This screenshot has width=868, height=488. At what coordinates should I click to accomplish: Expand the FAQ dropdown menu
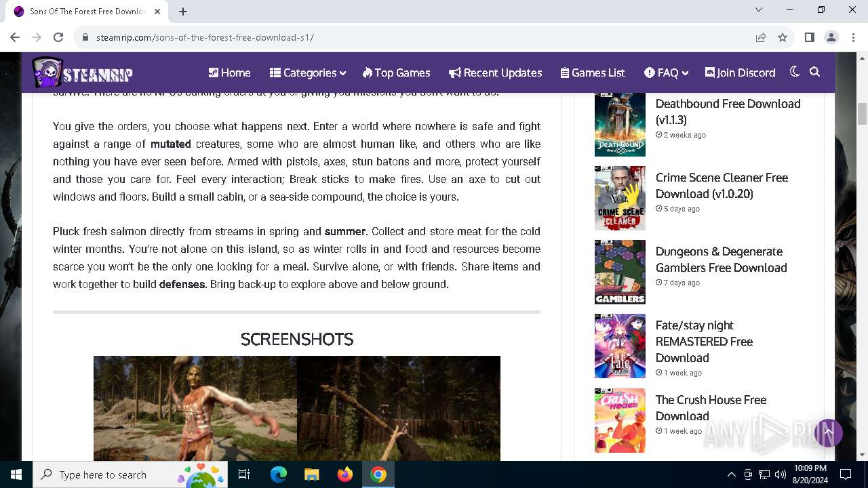click(666, 73)
